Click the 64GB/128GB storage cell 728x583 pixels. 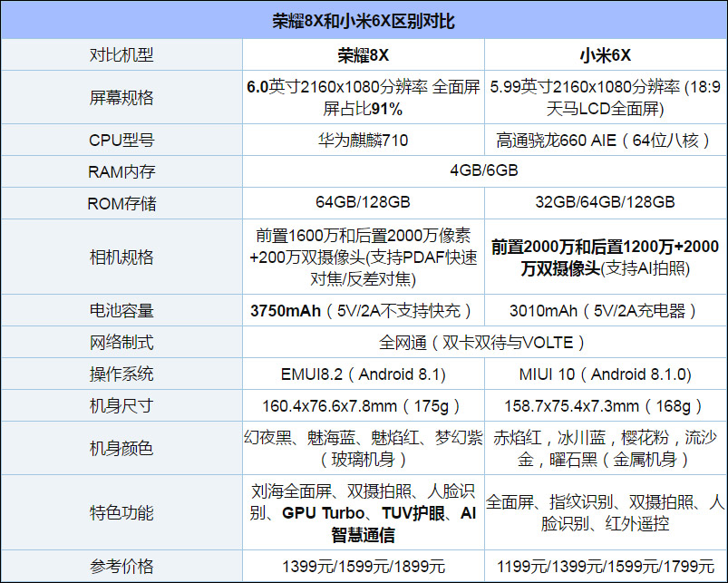(363, 202)
